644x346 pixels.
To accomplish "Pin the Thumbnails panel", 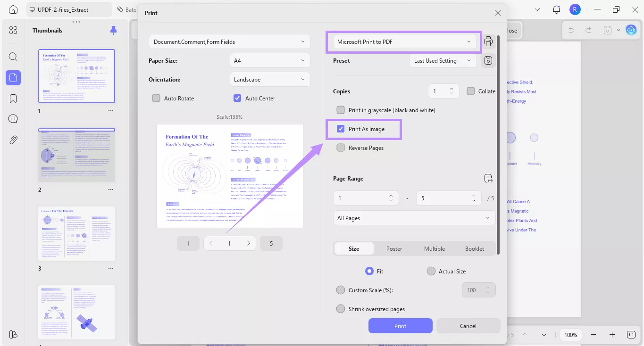I will click(x=113, y=30).
